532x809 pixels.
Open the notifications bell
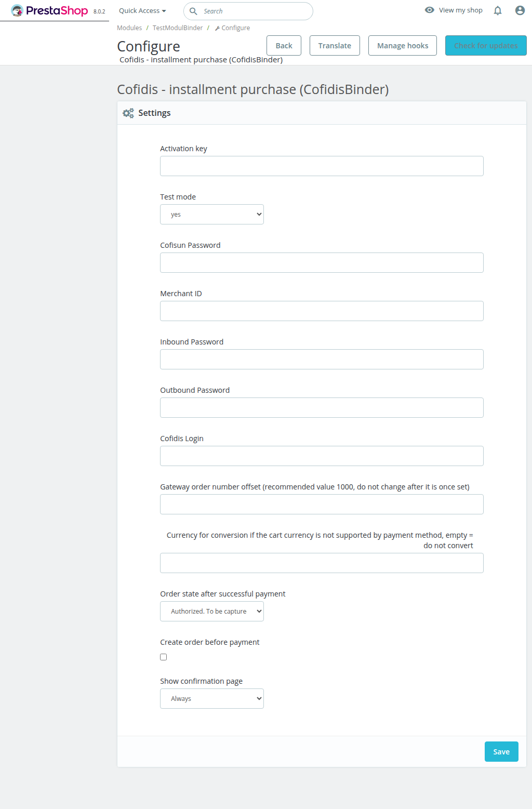(x=497, y=10)
